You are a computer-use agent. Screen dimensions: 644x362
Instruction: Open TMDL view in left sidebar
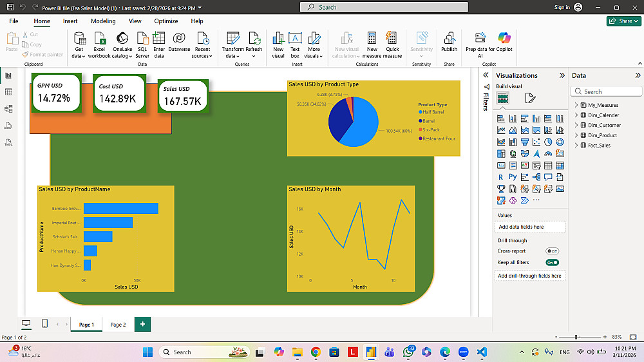pyautogui.click(x=8, y=142)
